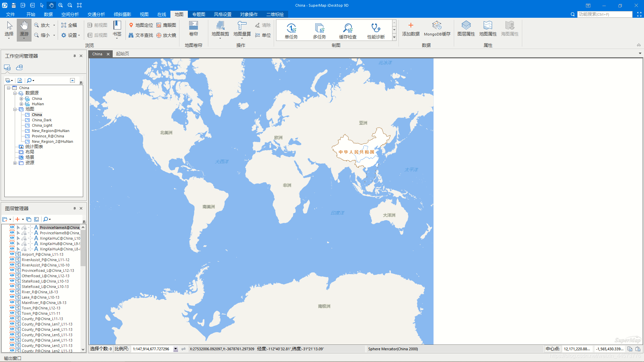The height and width of the screenshot is (362, 644).
Task: Open MongoDB缓存 tool
Action: point(437,29)
